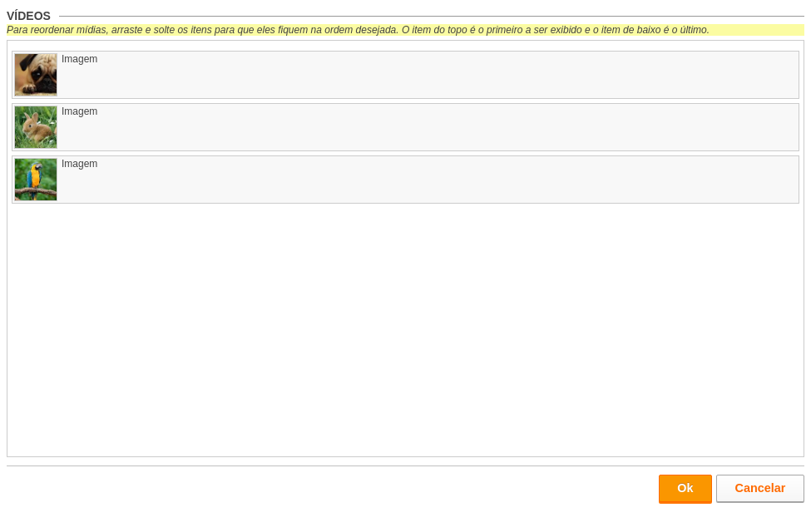Select the "Imagem" label next to the rabbit

[x=79, y=111]
